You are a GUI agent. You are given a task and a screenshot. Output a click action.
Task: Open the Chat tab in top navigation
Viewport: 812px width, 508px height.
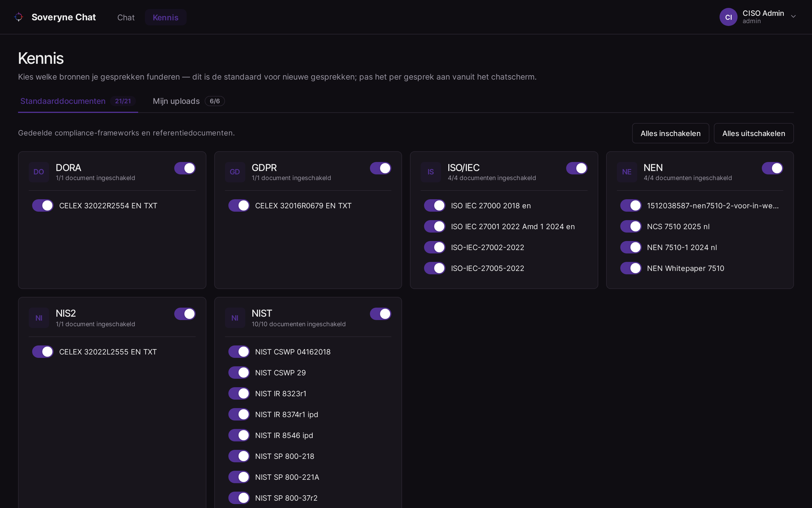pos(126,17)
